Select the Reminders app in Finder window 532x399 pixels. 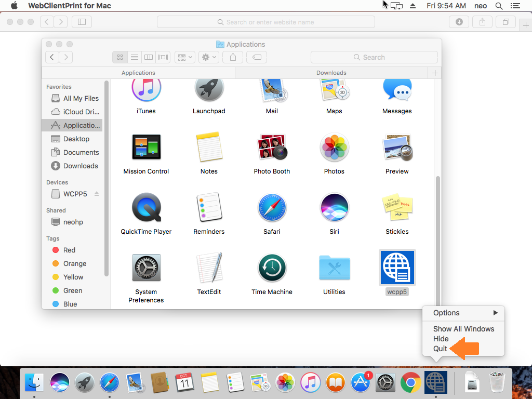click(209, 207)
